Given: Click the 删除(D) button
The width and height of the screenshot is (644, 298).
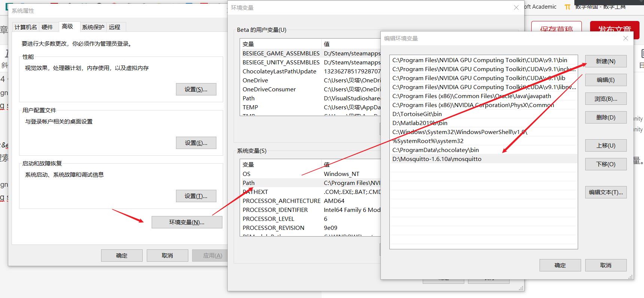Looking at the screenshot, I should (606, 118).
